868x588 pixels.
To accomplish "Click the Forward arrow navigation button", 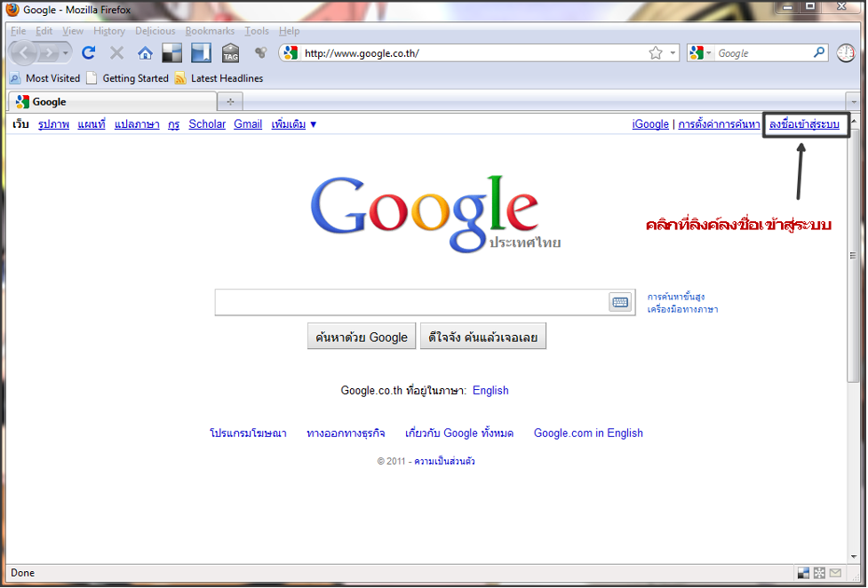I will 49,53.
